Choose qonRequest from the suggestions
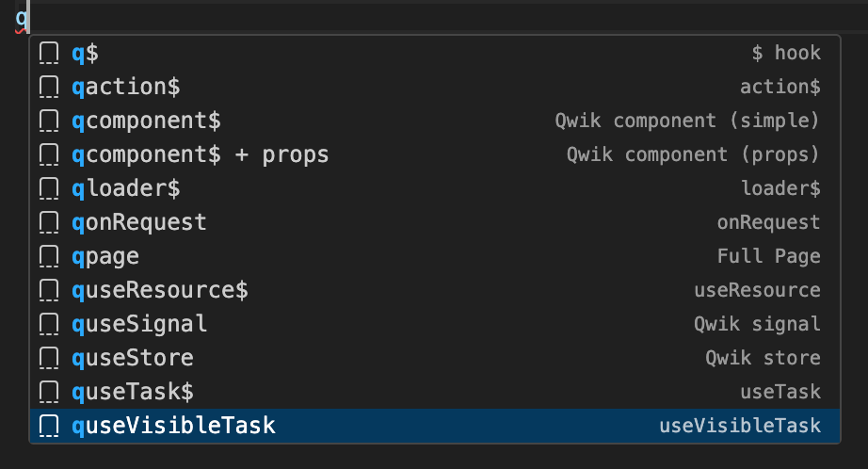 pos(139,222)
